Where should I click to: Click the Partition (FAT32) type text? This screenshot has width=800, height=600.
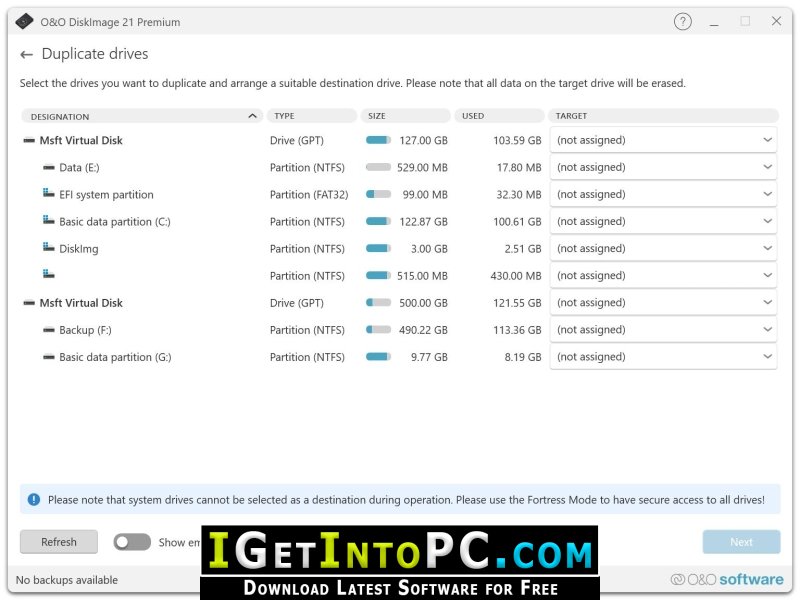coord(309,194)
